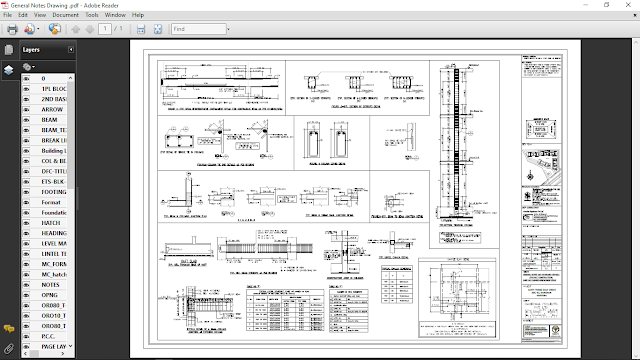
Task: Open the Attachments paperclip icon
Action: point(9,349)
